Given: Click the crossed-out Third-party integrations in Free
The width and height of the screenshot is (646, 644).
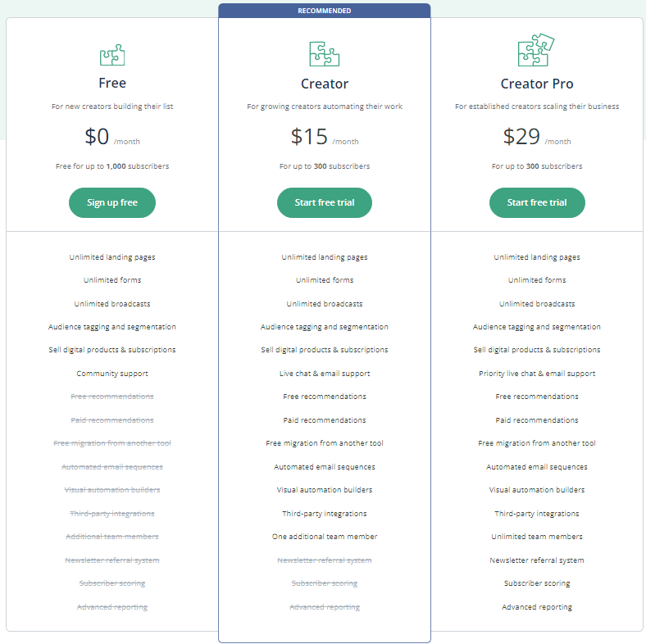Looking at the screenshot, I should point(112,514).
